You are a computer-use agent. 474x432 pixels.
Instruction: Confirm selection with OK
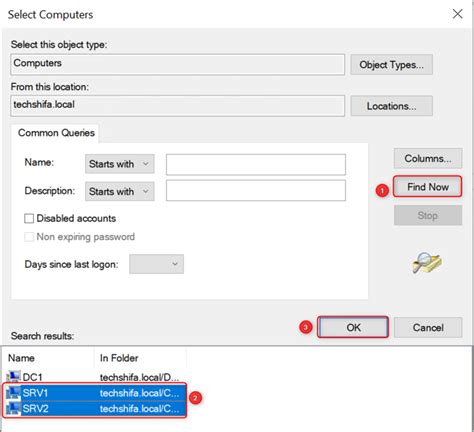(x=353, y=327)
